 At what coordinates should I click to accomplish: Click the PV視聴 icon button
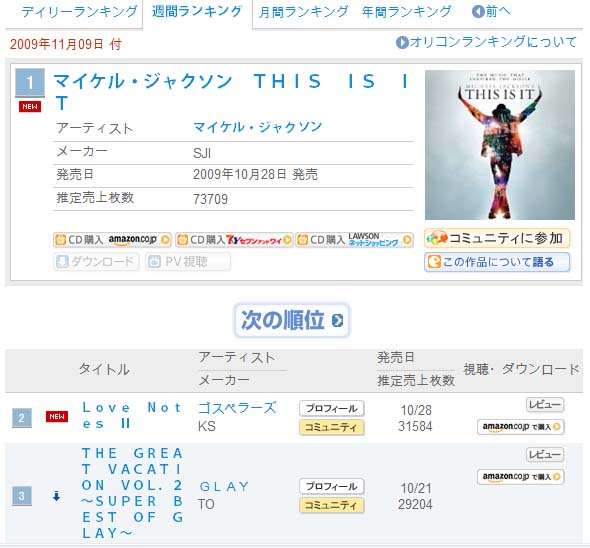point(188,262)
